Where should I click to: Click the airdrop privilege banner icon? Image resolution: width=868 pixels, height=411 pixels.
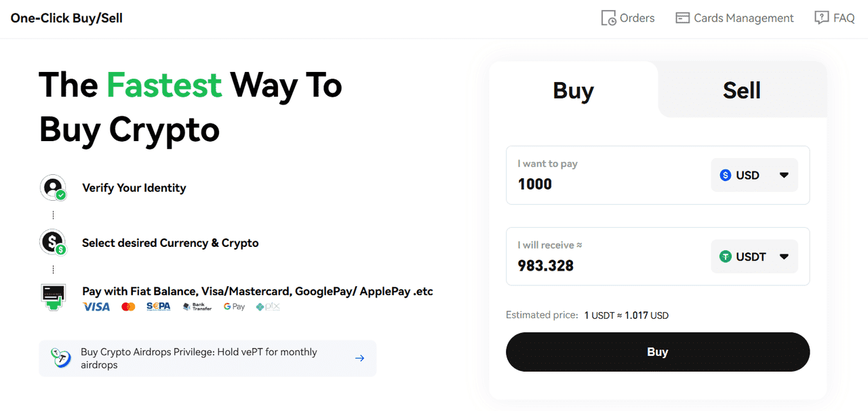coord(61,357)
